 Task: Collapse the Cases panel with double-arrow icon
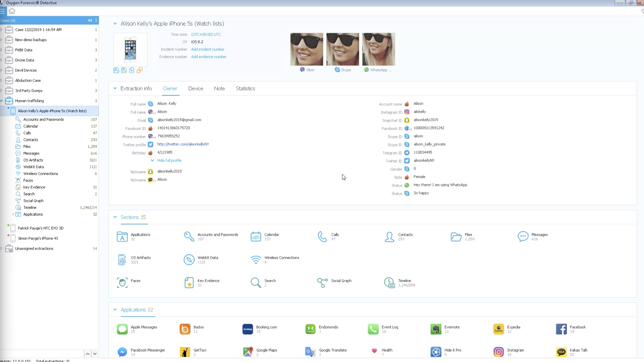[90, 20]
